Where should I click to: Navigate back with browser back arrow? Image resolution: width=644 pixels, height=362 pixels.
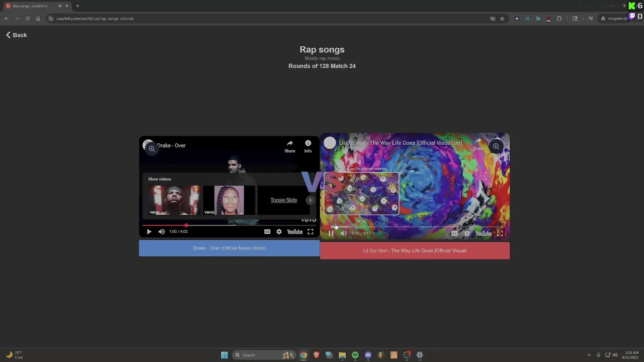tap(7, 19)
